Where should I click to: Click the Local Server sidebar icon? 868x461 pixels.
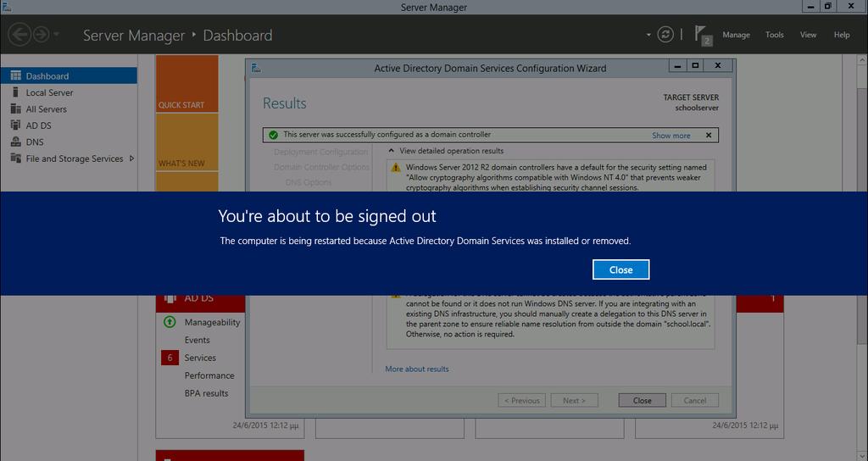pos(15,92)
